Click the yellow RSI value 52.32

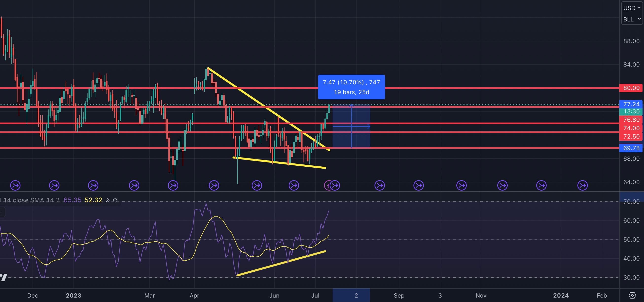[93, 200]
